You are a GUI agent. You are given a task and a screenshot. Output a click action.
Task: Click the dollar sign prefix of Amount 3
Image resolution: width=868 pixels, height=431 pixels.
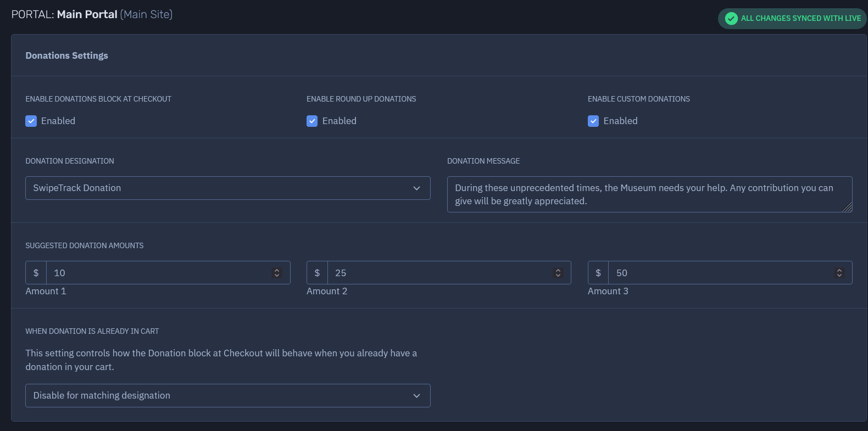pyautogui.click(x=598, y=273)
